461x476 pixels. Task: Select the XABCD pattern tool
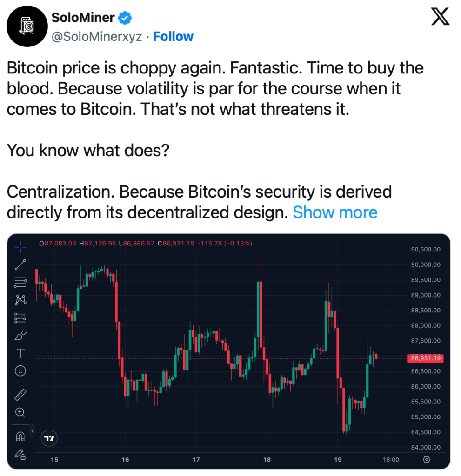click(x=20, y=300)
